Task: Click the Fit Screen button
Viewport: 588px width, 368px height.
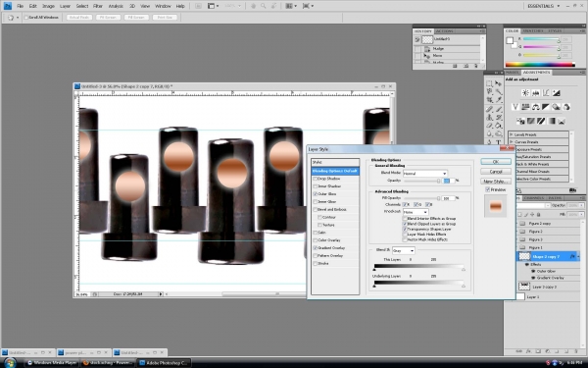Action: pyautogui.click(x=109, y=18)
